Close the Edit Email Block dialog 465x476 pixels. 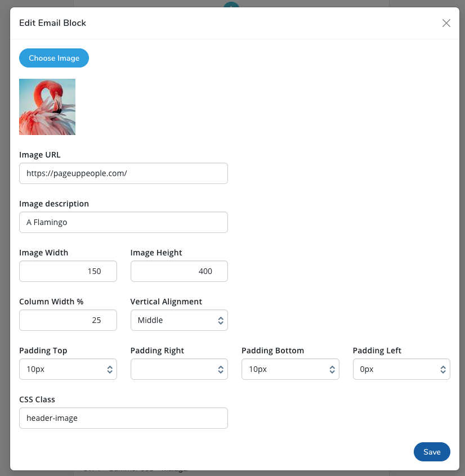click(446, 23)
